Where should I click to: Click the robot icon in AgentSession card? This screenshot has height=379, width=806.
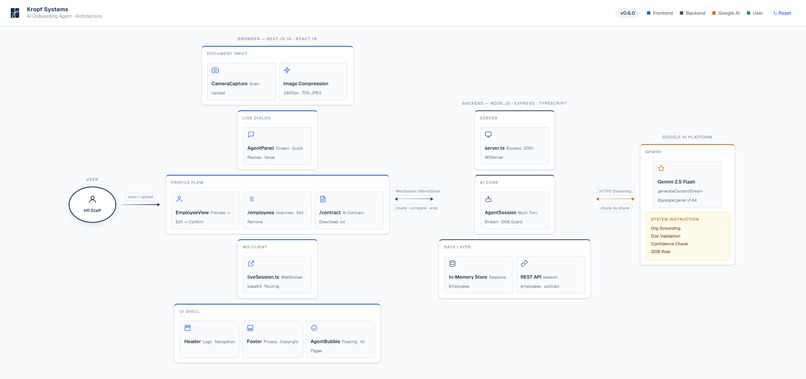[x=488, y=199]
